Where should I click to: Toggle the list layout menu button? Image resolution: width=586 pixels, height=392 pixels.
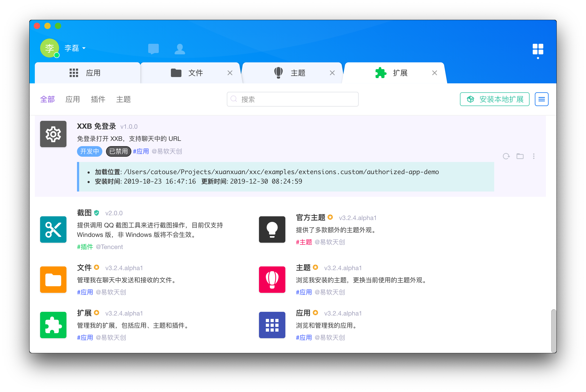[541, 99]
